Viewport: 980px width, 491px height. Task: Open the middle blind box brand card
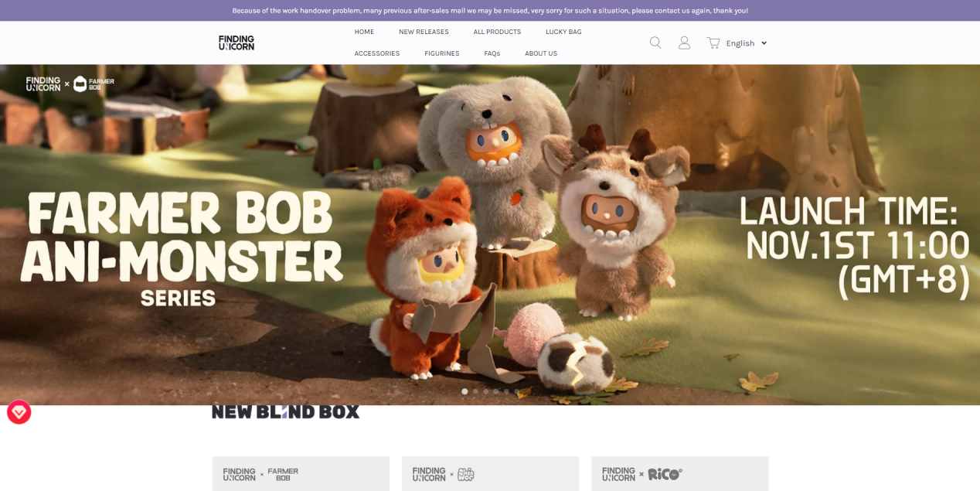click(x=490, y=473)
